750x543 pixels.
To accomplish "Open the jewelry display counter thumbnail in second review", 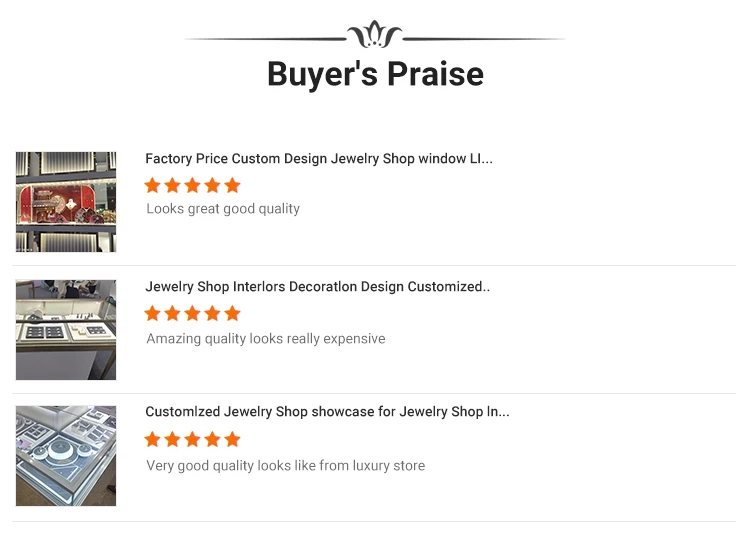I will point(66,330).
